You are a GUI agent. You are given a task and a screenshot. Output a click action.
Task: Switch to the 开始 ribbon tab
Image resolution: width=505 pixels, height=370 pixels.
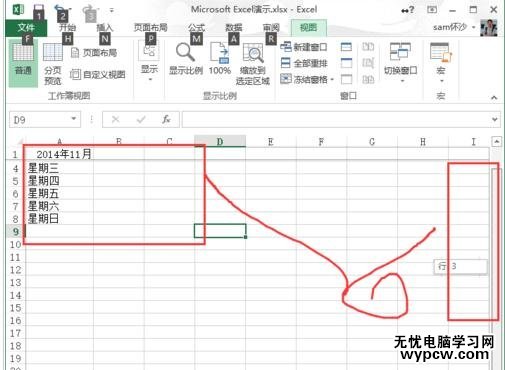click(68, 28)
